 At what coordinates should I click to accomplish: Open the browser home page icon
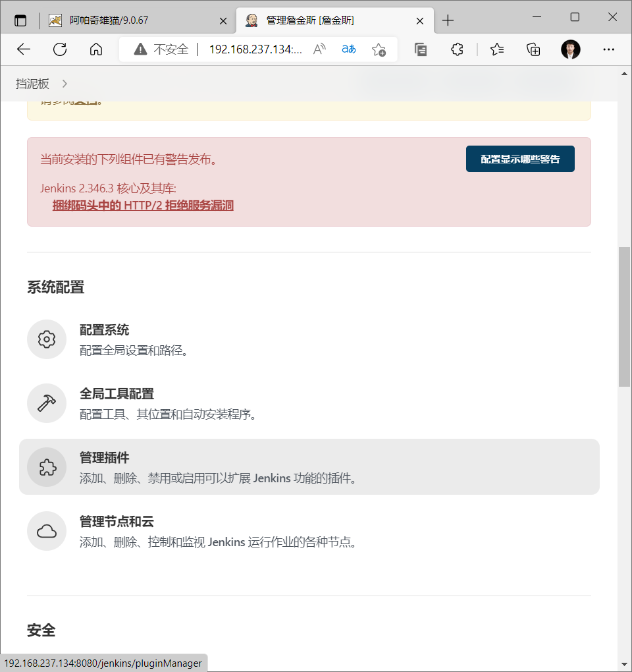click(96, 49)
